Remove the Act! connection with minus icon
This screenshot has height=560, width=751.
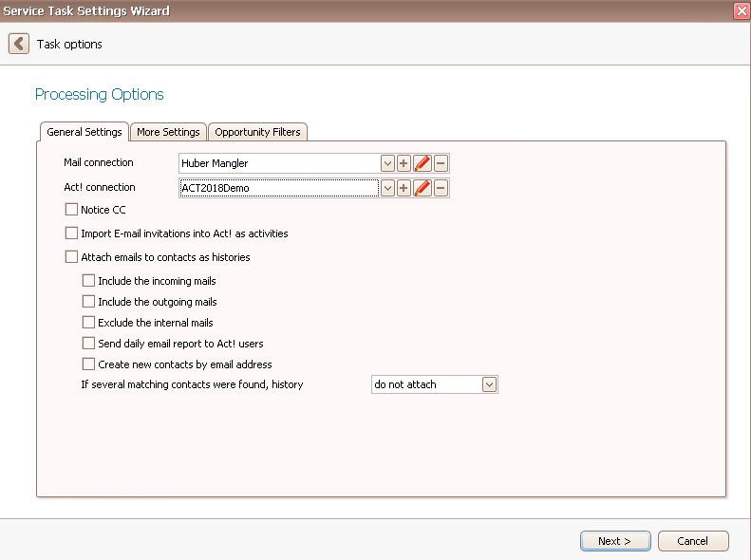point(441,188)
